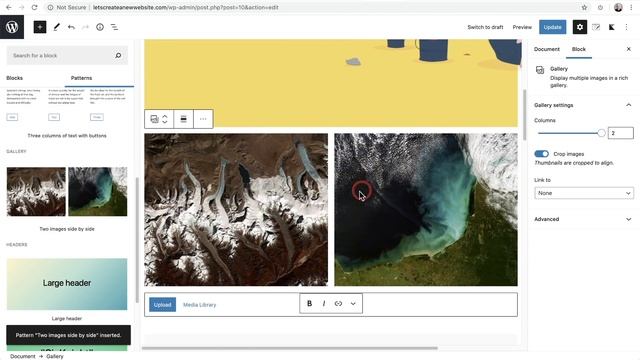The height and width of the screenshot is (360, 640).
Task: Disable the Crop images toggle
Action: pos(541,154)
